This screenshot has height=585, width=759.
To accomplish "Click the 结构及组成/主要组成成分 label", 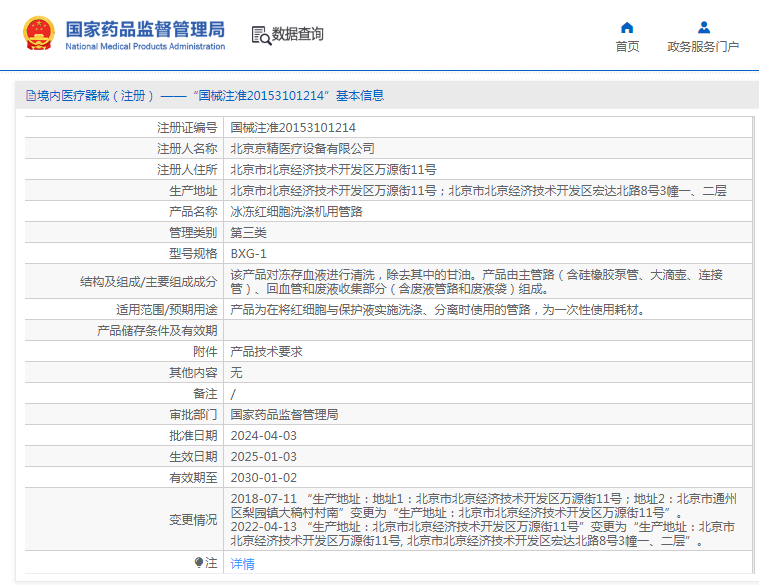I will pyautogui.click(x=149, y=282).
